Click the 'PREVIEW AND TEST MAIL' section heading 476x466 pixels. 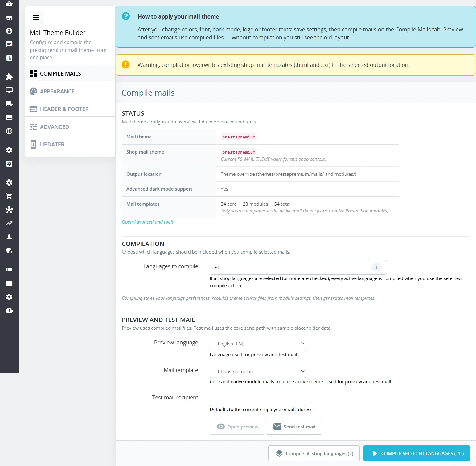tap(158, 320)
